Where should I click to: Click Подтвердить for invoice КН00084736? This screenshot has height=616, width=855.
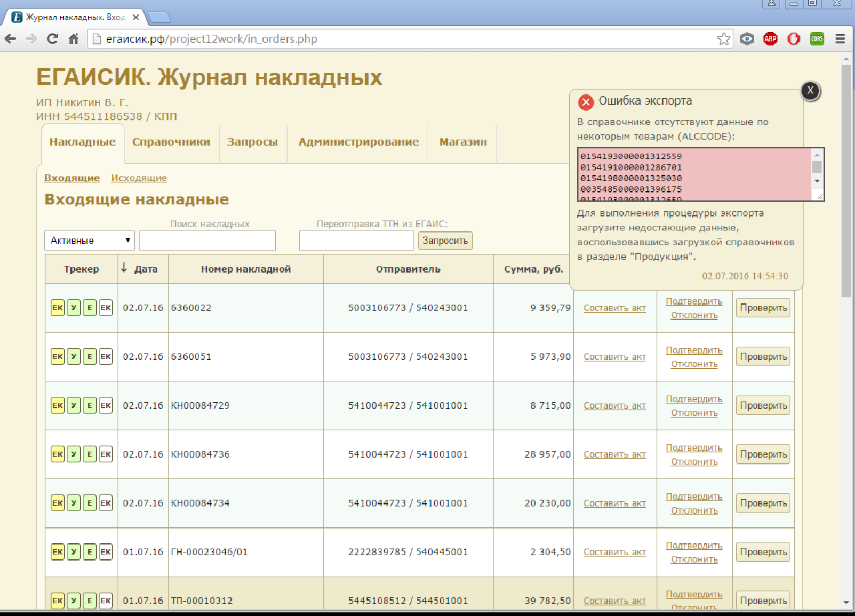(x=694, y=448)
